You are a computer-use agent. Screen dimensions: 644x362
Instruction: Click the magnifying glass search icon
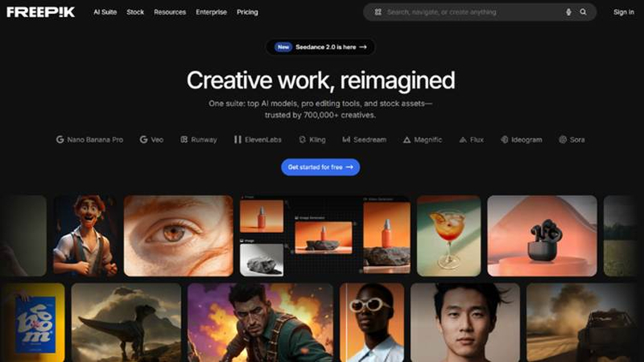[x=583, y=12]
